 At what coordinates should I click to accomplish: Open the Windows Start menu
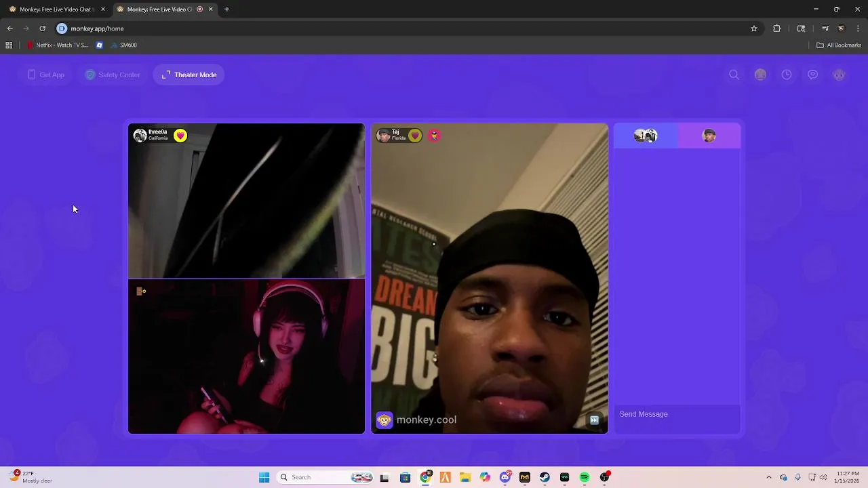[x=264, y=477]
